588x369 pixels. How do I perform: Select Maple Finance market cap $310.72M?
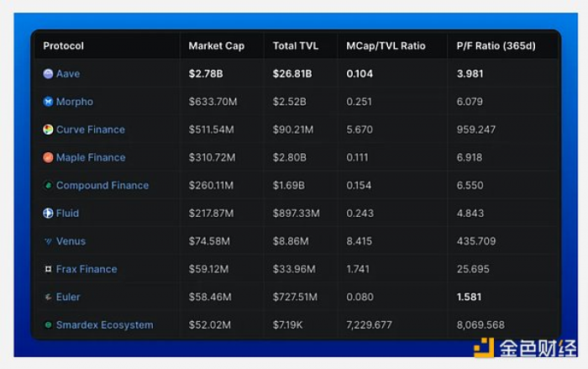point(213,157)
